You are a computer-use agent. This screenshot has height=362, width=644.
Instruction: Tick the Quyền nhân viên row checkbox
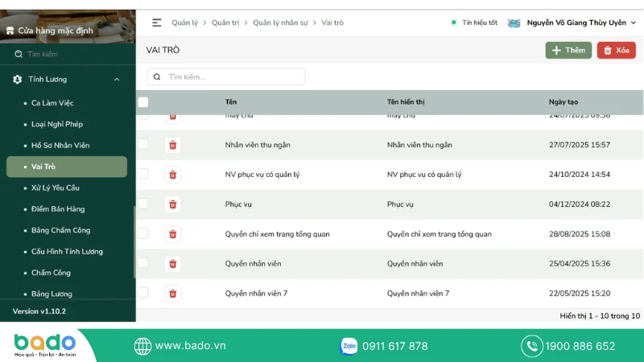143,263
